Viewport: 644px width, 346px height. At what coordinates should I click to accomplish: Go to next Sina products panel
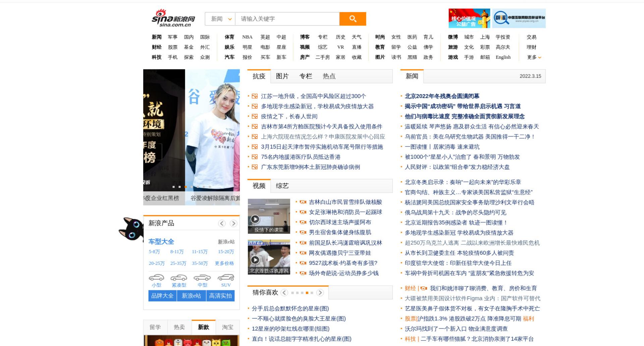tap(233, 223)
